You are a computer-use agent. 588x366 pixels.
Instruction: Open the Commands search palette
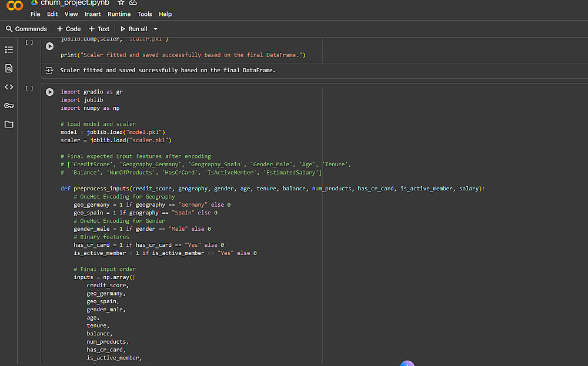click(26, 29)
